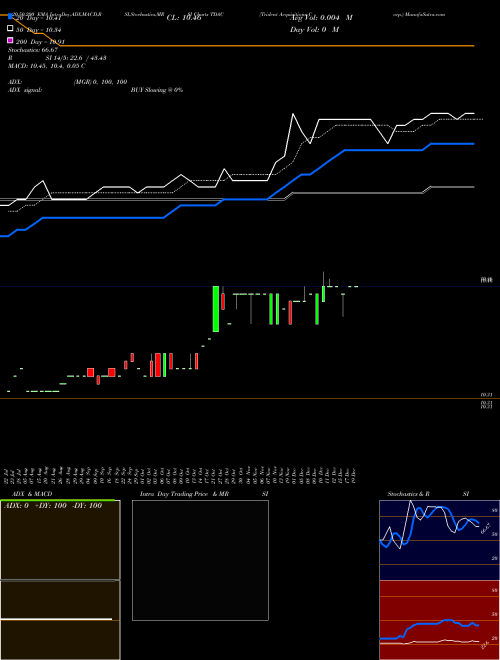Open the empty Intra Day Trading Price chart panel

[200, 560]
